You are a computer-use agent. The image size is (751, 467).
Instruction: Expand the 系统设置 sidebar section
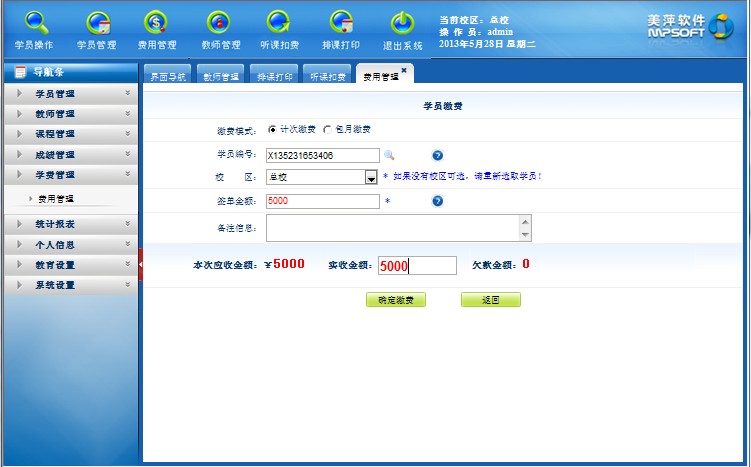(70, 285)
